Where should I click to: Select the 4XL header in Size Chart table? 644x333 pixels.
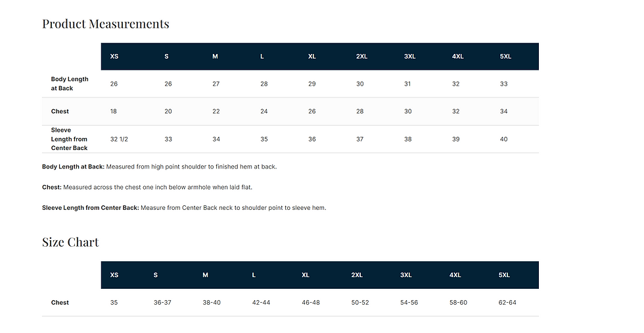coord(455,275)
